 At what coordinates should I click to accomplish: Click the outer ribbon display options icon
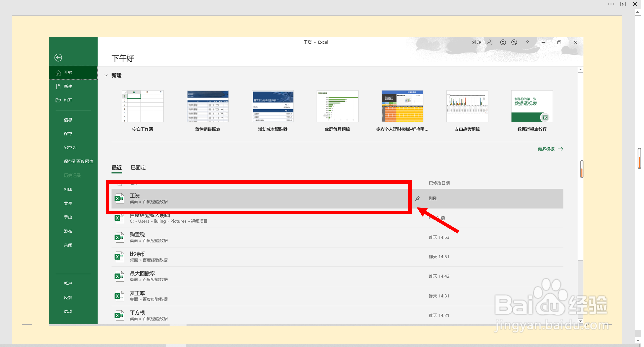(623, 4)
